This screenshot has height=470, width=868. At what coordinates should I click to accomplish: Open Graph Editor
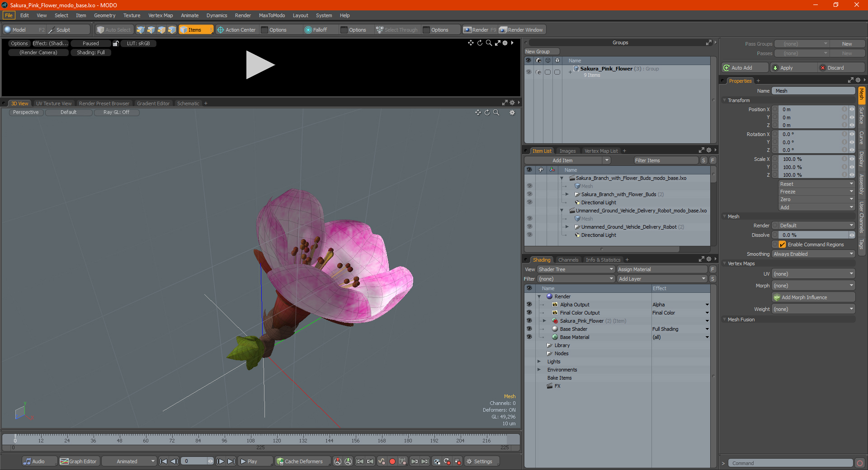click(78, 461)
